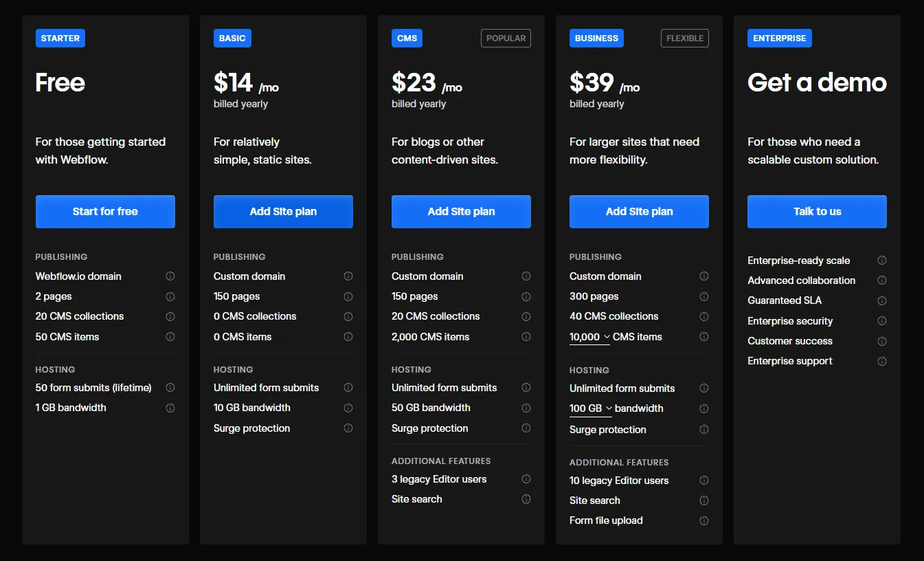
Task: Click Add Site plan under Business $39
Action: [x=639, y=212]
